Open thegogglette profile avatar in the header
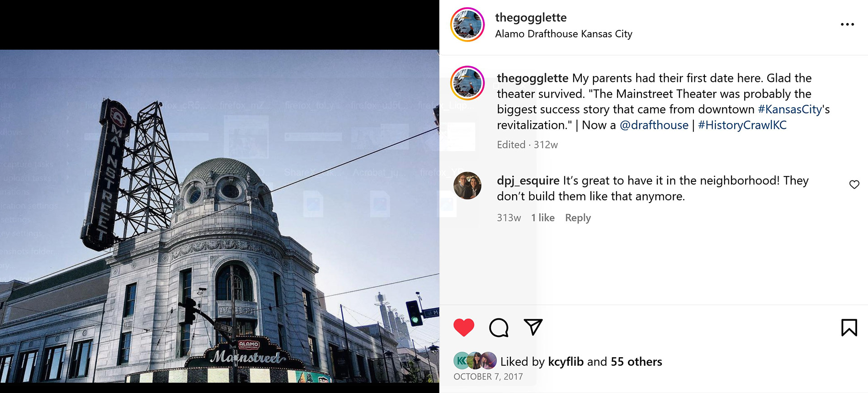The height and width of the screenshot is (393, 868). (467, 24)
